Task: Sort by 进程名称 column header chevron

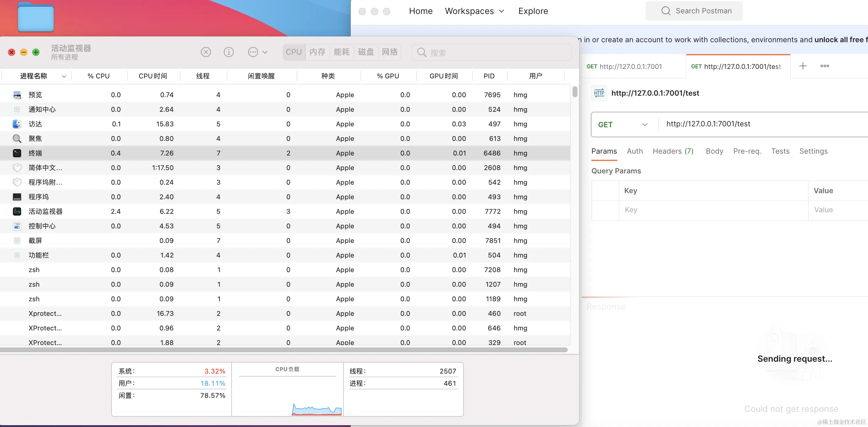Action: 64,77
